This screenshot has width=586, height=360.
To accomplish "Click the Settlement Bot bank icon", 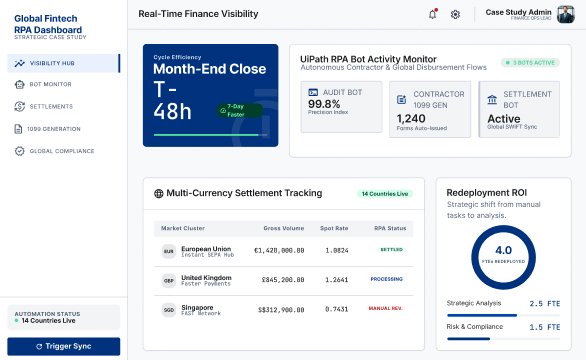I will pos(492,99).
